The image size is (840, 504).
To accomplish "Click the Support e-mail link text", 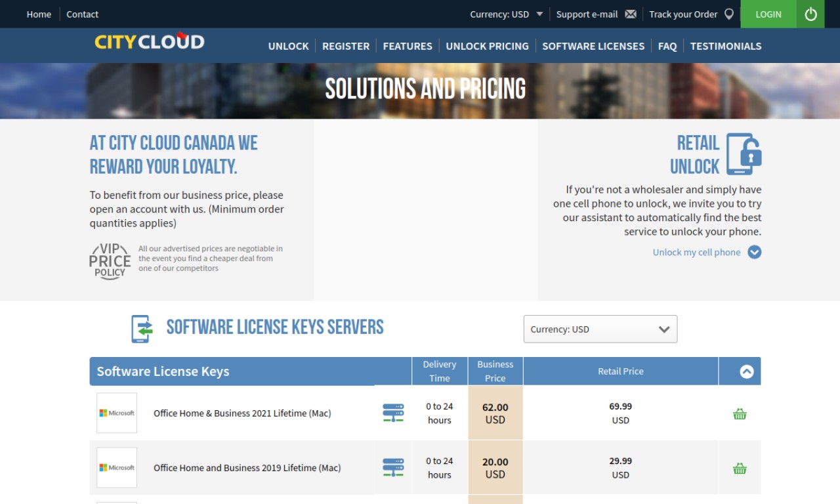I will (587, 14).
